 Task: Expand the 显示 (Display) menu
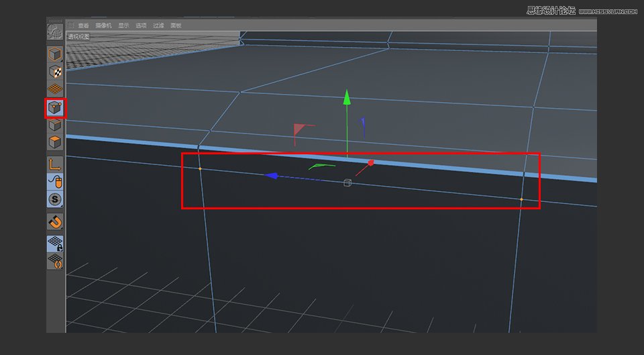point(123,26)
